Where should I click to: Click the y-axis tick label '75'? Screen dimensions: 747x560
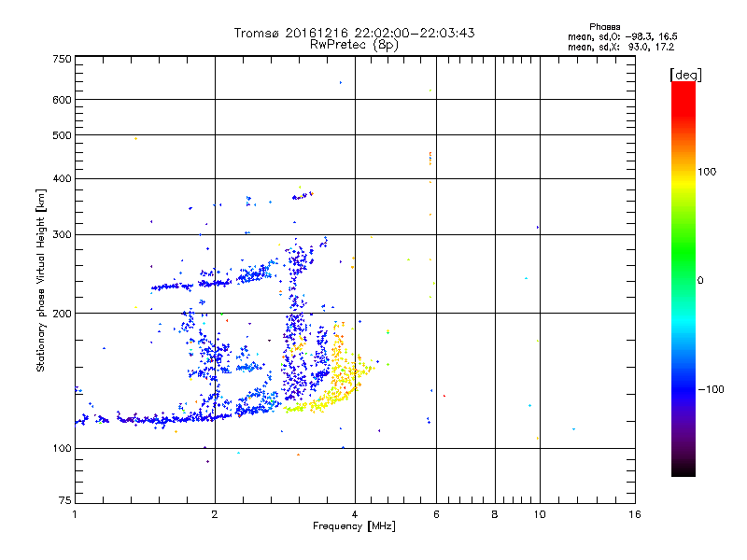click(x=65, y=500)
